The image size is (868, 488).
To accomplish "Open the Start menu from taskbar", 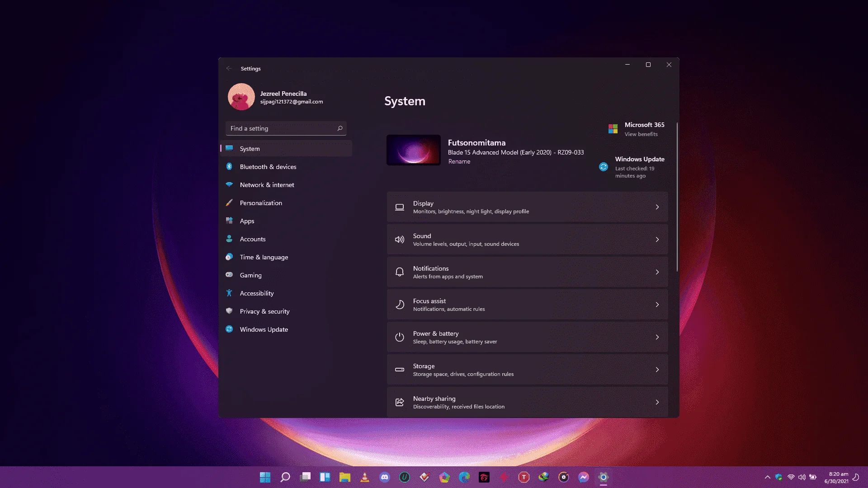I will [x=265, y=477].
